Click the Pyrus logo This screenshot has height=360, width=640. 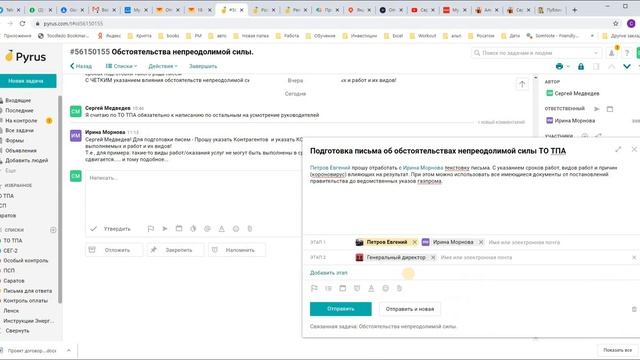(x=25, y=57)
